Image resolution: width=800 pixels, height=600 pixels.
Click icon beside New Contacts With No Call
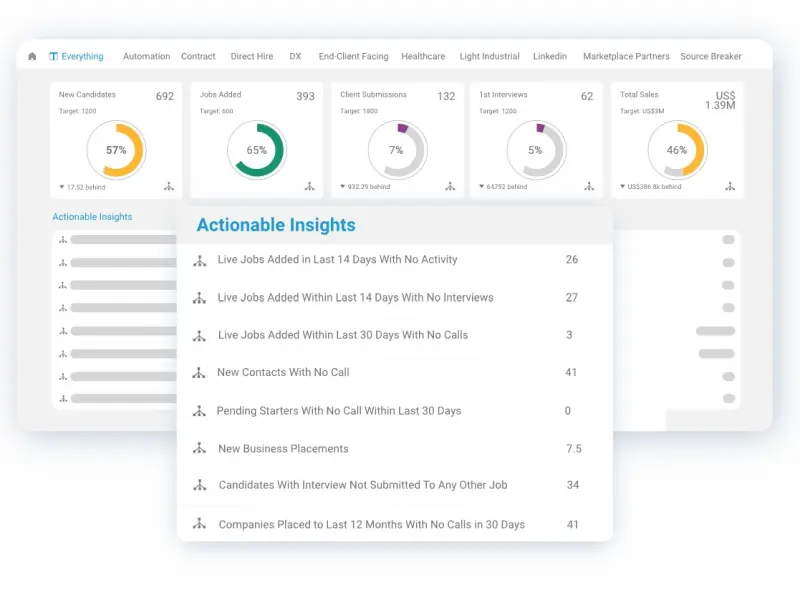tap(199, 373)
